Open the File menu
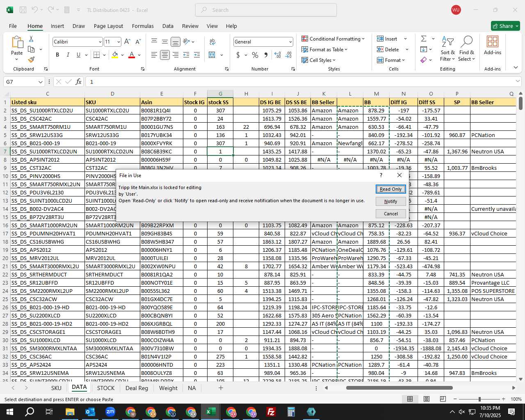 click(x=13, y=26)
